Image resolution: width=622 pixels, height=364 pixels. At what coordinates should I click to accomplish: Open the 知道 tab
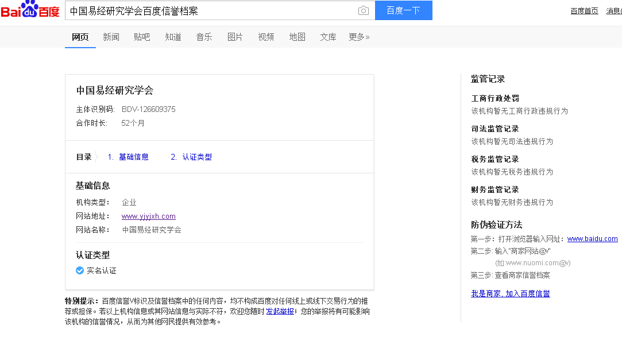point(173,37)
